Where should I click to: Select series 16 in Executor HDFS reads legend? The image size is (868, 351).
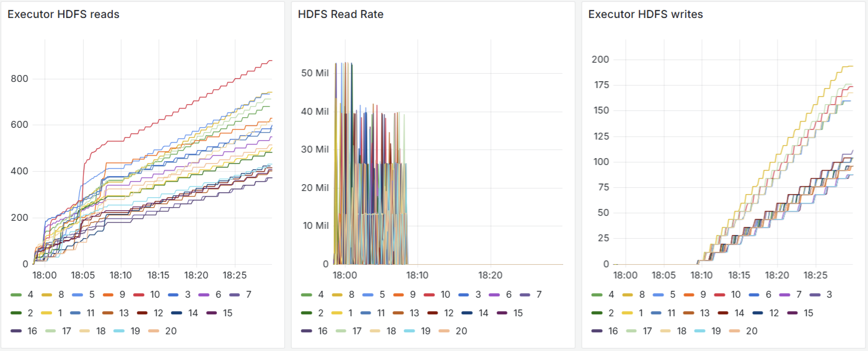32,331
